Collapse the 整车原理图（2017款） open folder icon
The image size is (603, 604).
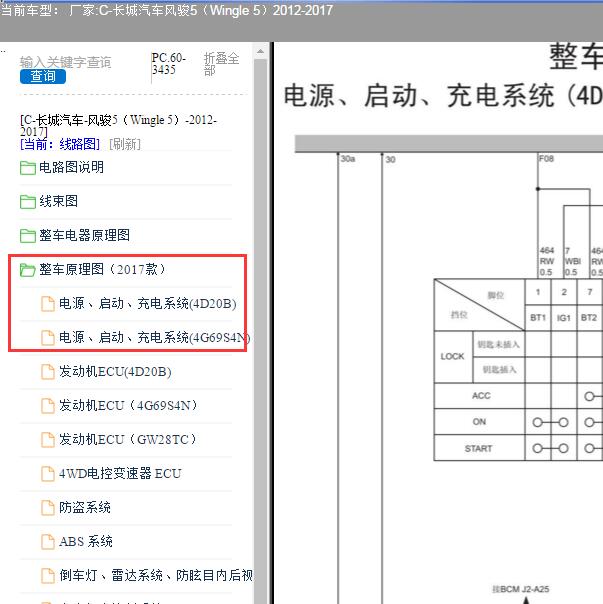point(28,270)
